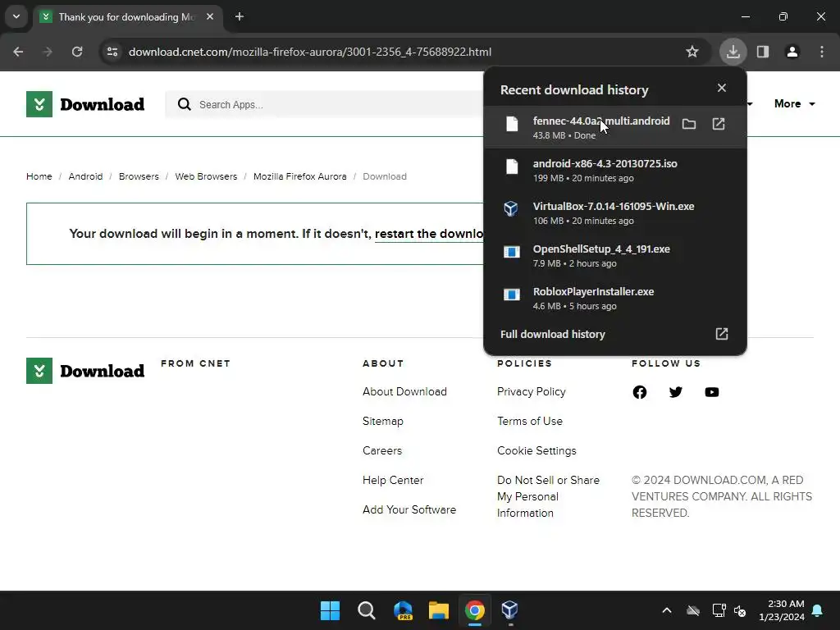Open Chrome three-dot menu
The image size is (840, 630).
point(822,52)
